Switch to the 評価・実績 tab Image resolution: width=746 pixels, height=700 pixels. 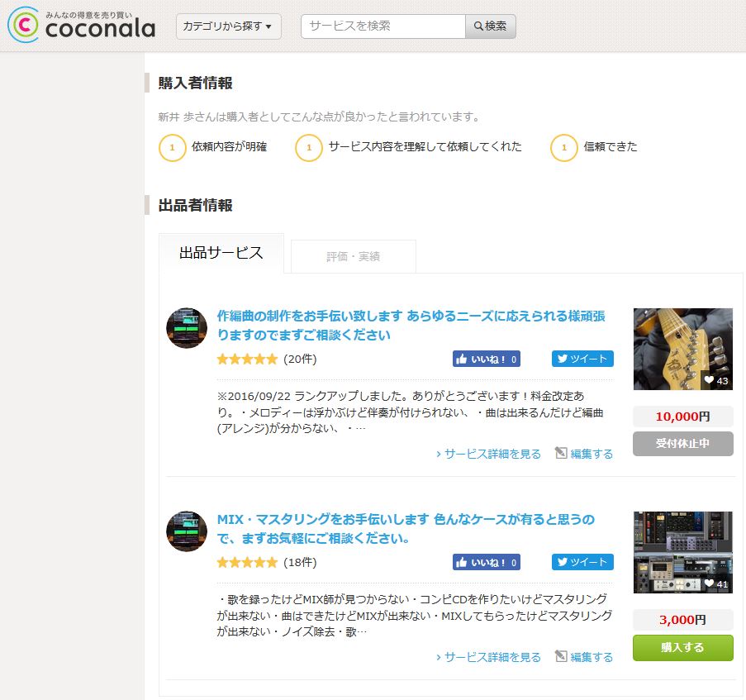pos(353,256)
